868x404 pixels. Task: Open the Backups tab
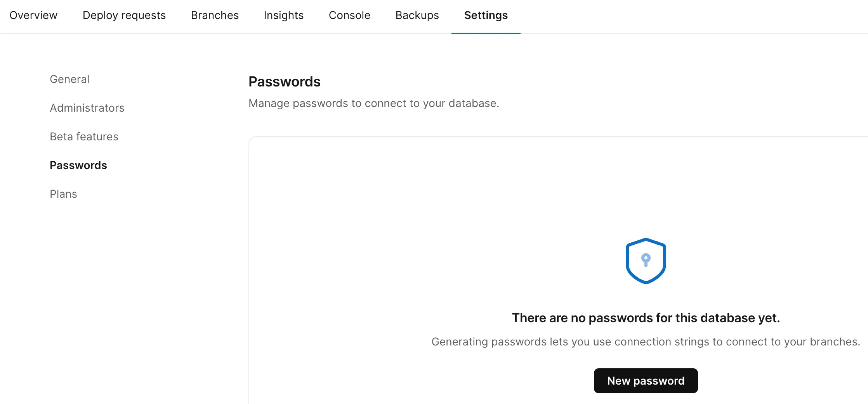click(x=417, y=16)
